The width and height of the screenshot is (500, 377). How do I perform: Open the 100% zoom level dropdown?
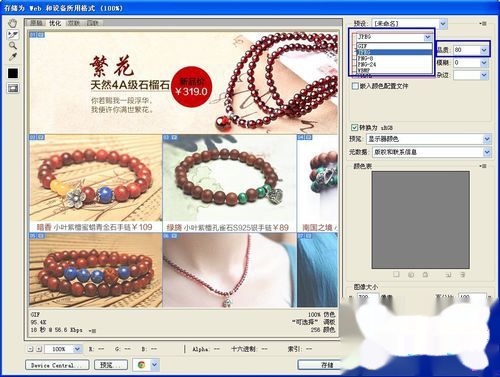point(77,349)
